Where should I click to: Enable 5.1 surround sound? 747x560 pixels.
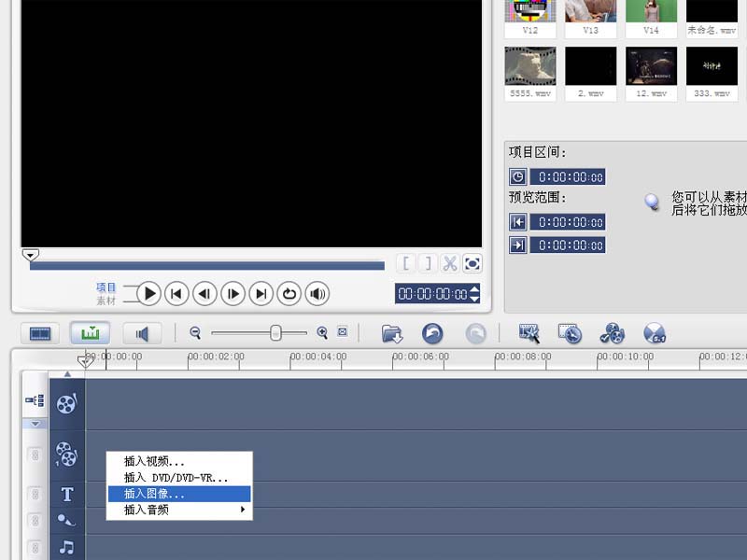coord(655,333)
